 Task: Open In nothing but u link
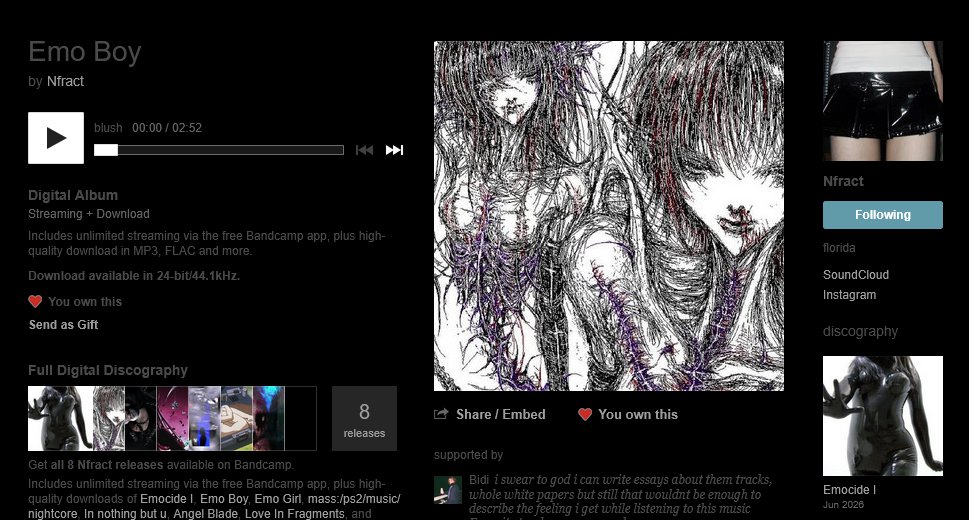coord(125,513)
